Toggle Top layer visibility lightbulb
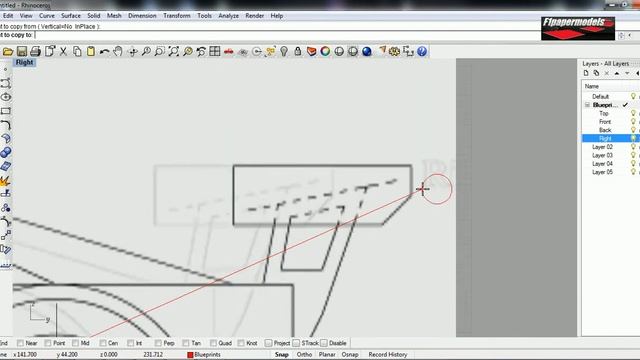The width and height of the screenshot is (640, 360). 633,113
